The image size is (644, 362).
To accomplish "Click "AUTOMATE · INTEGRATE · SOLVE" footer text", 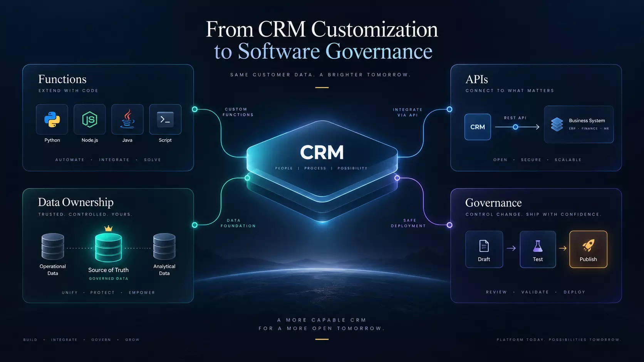I will pyautogui.click(x=108, y=160).
